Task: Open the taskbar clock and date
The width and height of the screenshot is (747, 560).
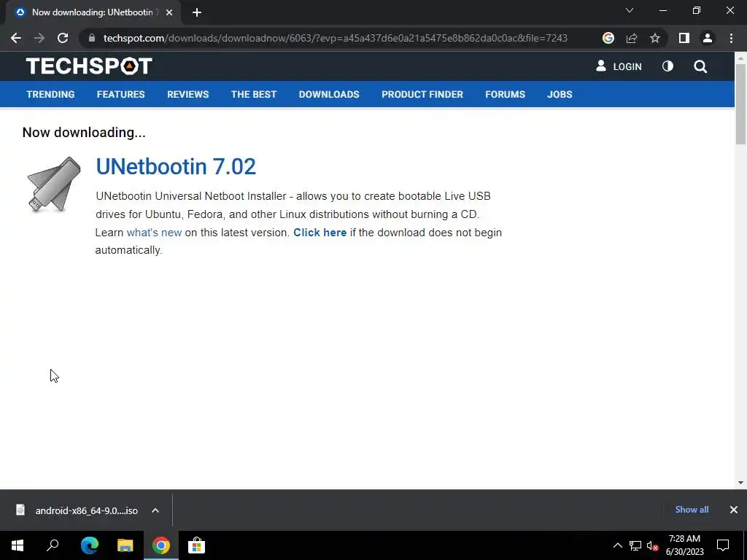Action: (684, 545)
